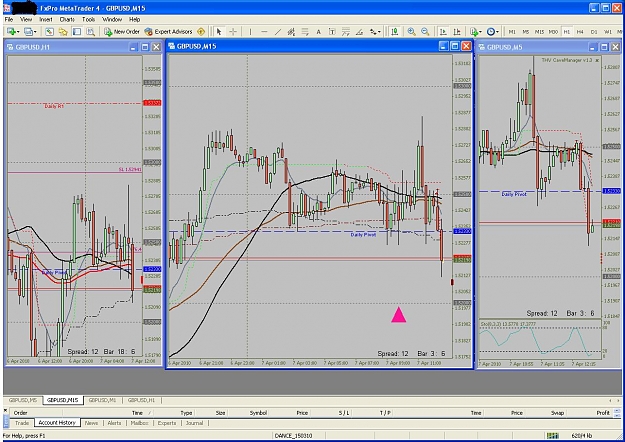Open the Trade terminal tab
625x442 pixels.
click(x=22, y=423)
